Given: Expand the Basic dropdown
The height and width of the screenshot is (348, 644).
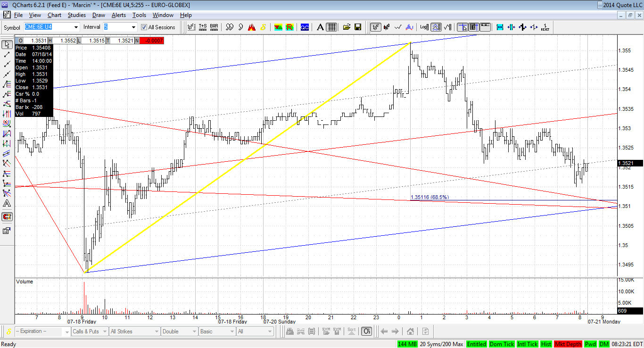Looking at the screenshot, I should pyautogui.click(x=231, y=331).
